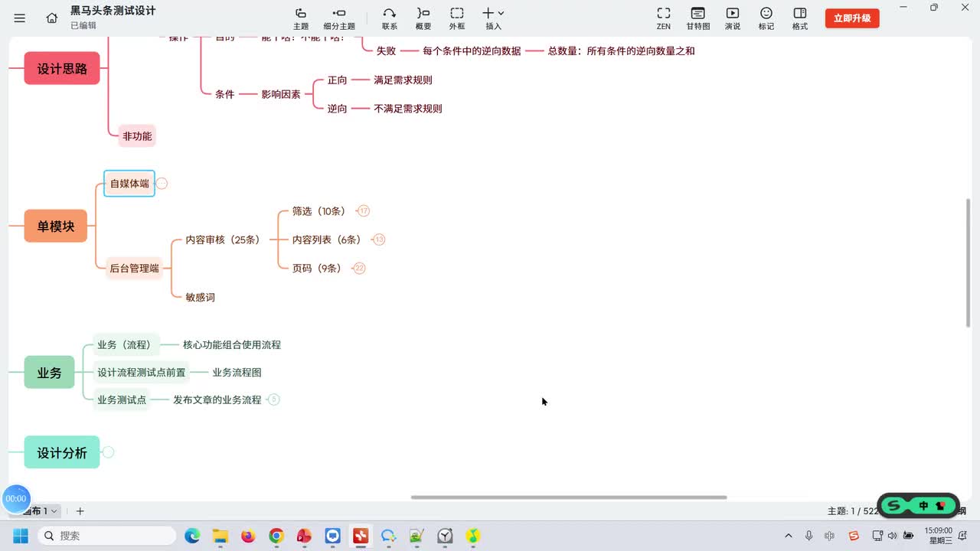This screenshot has width=980, height=551.
Task: Enter ZEN mode
Action: tap(664, 18)
